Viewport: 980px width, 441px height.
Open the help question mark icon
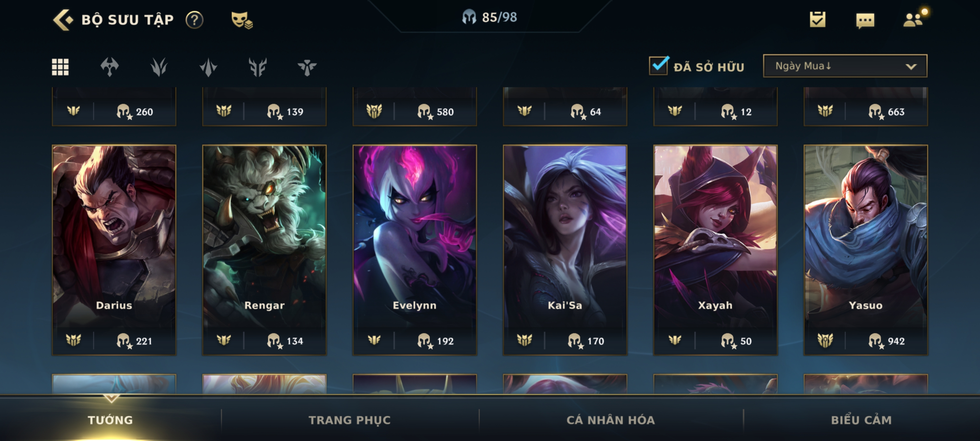pyautogui.click(x=194, y=20)
